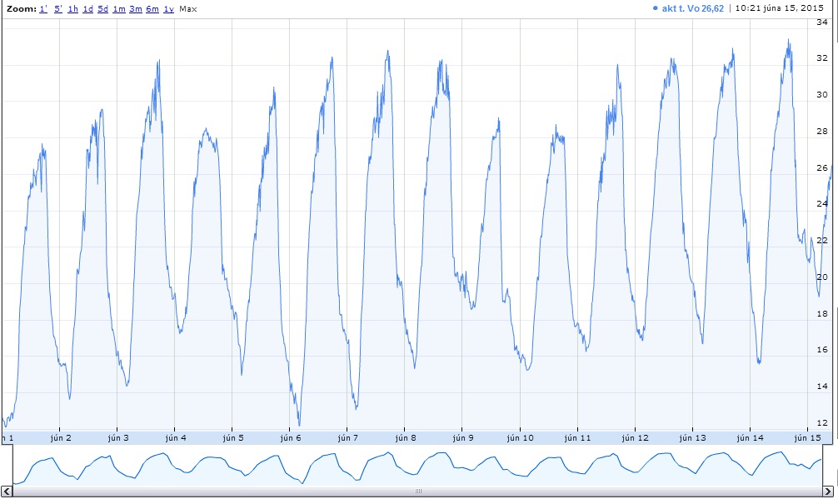Viewport: 838px width, 504px height.
Task: Show Max zoom range
Action: (x=188, y=8)
